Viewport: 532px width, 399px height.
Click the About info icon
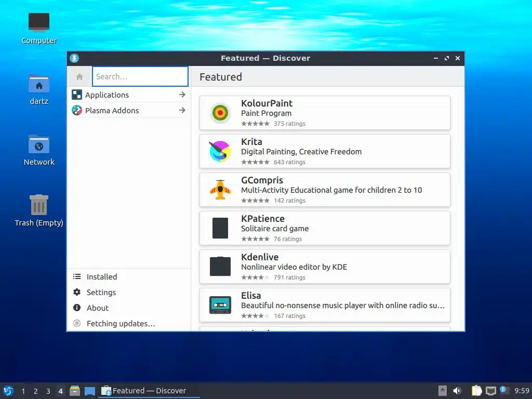[x=77, y=308]
